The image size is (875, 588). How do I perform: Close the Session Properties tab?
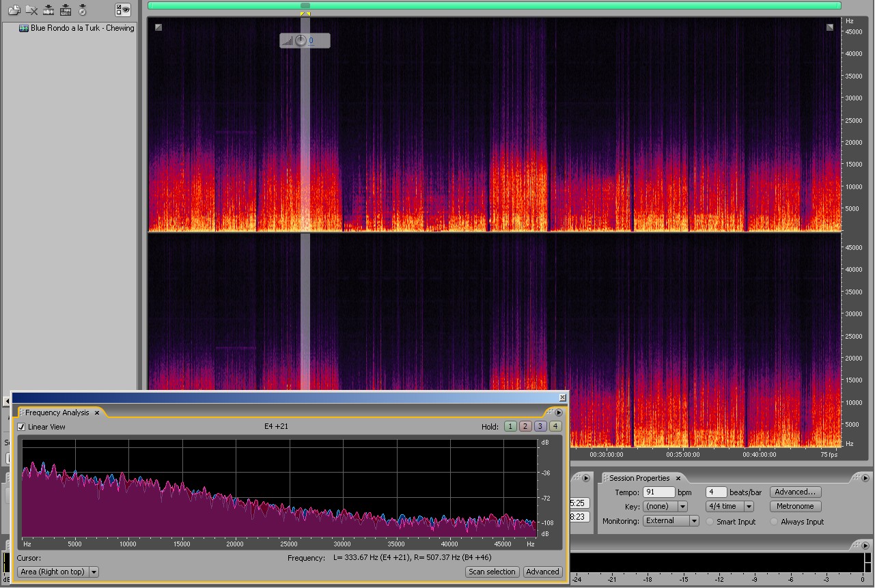click(678, 478)
